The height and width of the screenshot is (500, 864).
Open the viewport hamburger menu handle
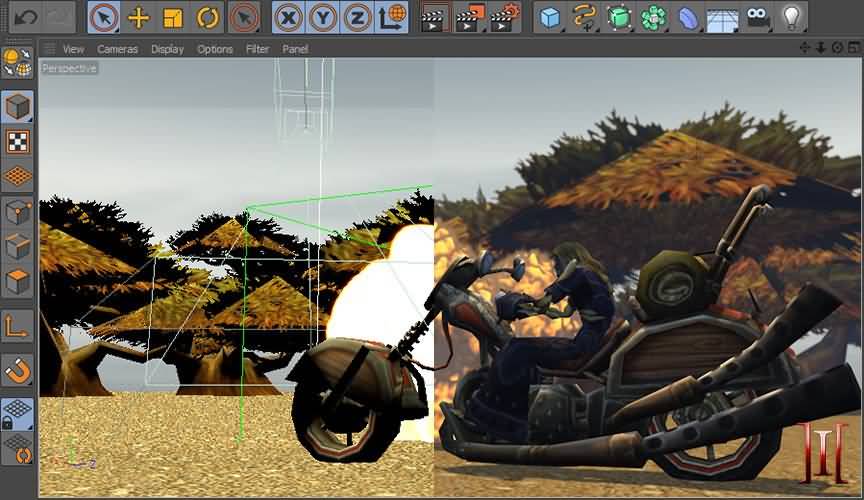click(x=50, y=49)
